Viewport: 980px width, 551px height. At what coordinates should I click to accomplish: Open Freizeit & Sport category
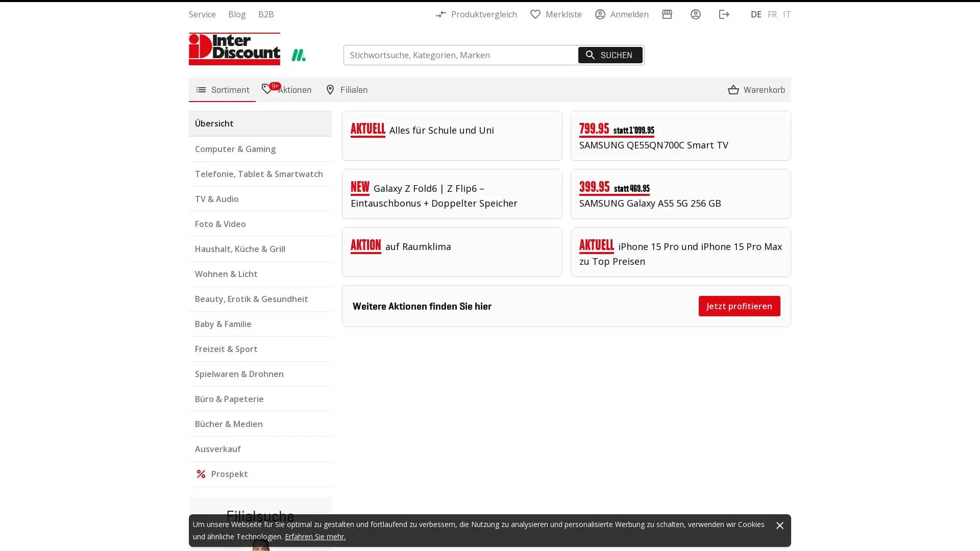(260, 349)
